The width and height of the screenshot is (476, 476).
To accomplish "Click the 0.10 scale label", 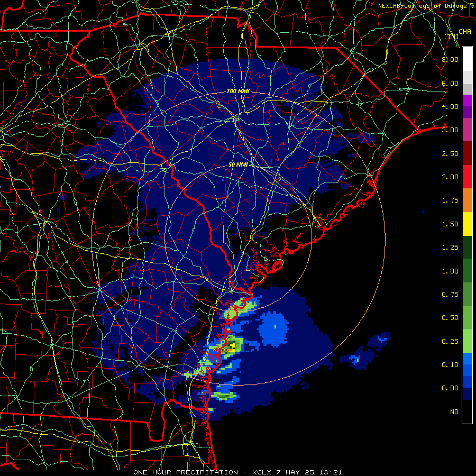I will tap(450, 365).
